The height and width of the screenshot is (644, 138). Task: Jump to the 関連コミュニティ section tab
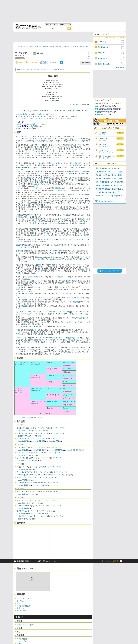tap(46, 69)
